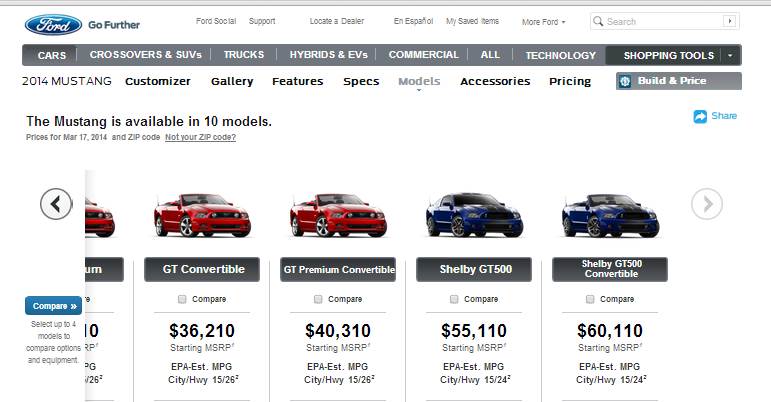This screenshot has height=402, width=771.
Task: Click the Build & Price gear icon
Action: pos(625,81)
